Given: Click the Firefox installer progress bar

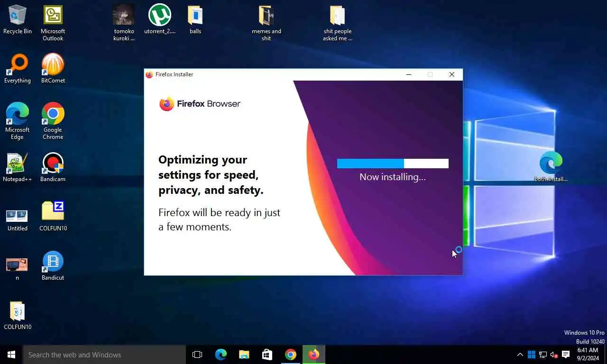Looking at the screenshot, I should [393, 164].
